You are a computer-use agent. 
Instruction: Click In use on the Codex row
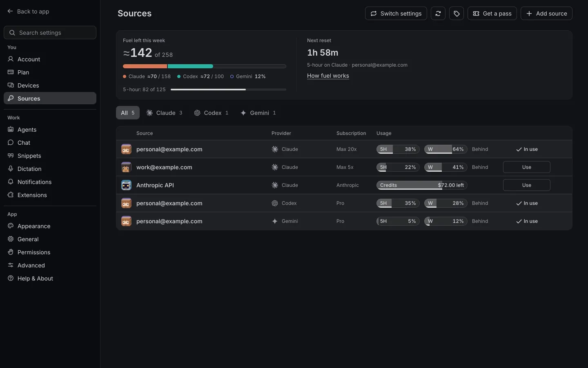click(527, 203)
